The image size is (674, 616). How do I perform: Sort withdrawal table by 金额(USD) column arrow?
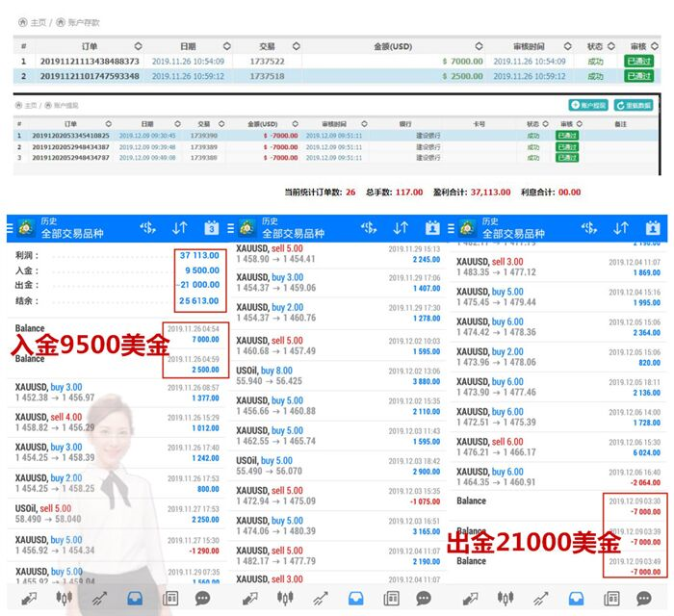[296, 124]
